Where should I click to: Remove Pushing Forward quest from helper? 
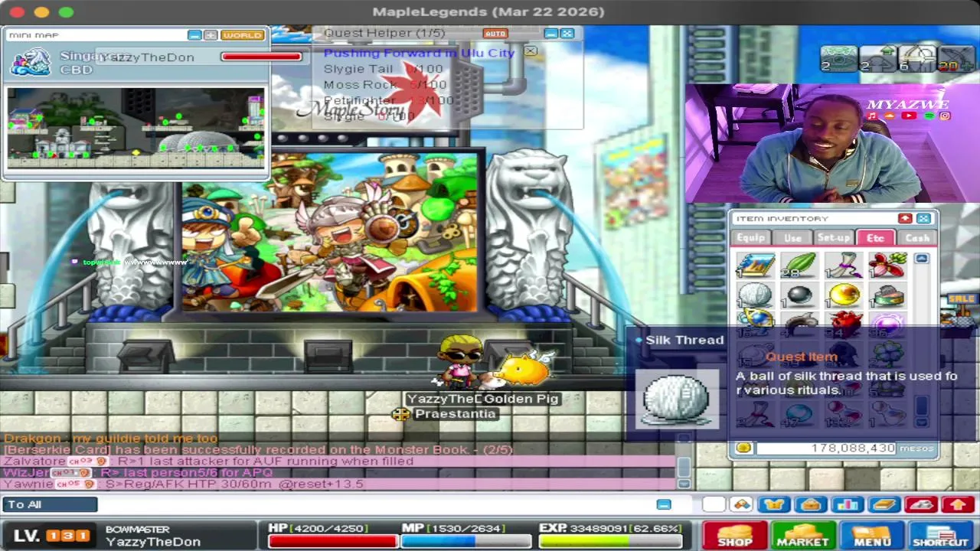pos(531,52)
